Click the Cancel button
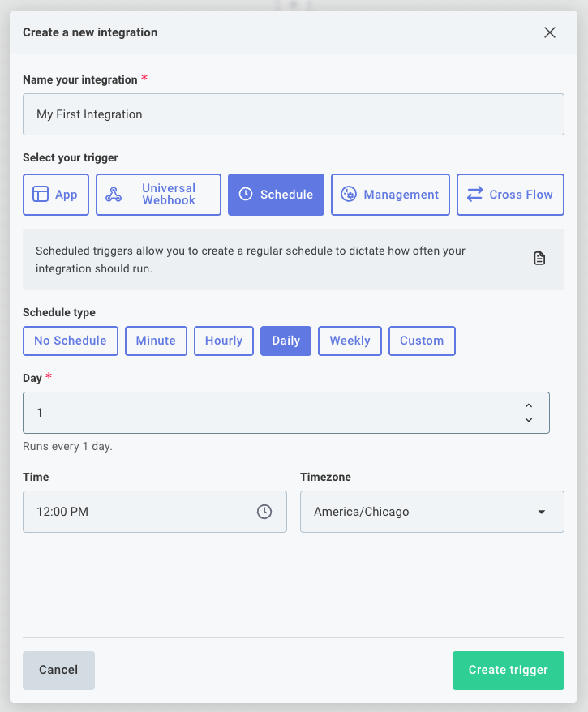The width and height of the screenshot is (588, 712). 58,671
